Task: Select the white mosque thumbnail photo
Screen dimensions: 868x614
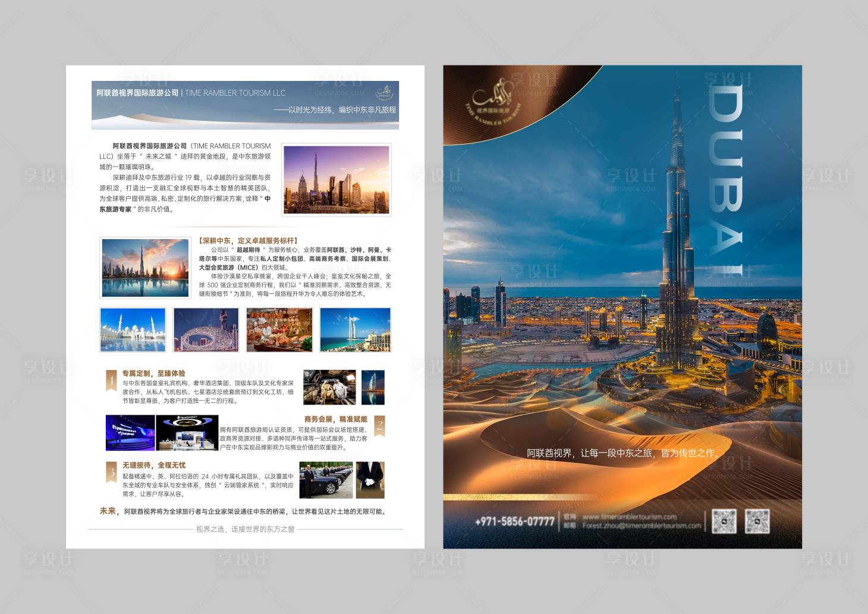Action: tap(133, 330)
